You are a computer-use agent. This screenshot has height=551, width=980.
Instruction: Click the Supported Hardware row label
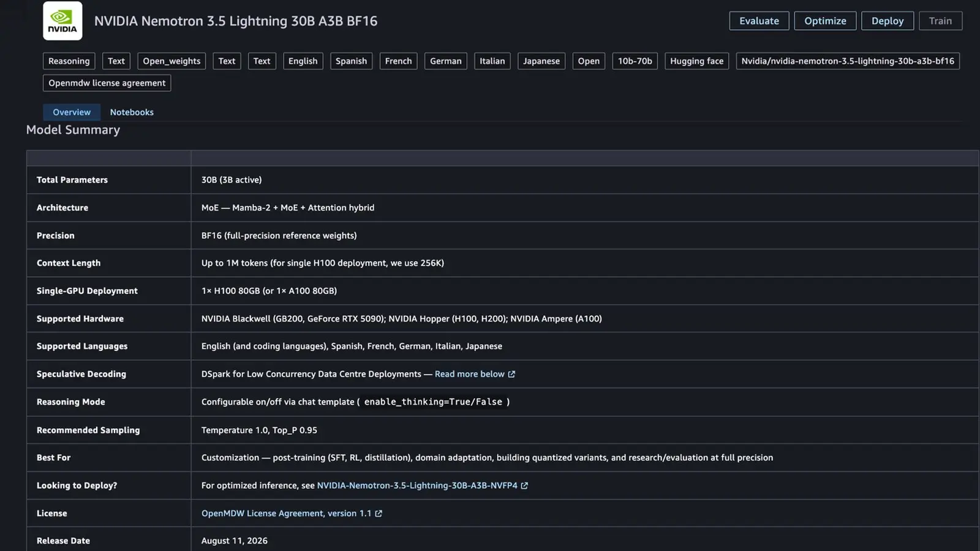point(80,319)
